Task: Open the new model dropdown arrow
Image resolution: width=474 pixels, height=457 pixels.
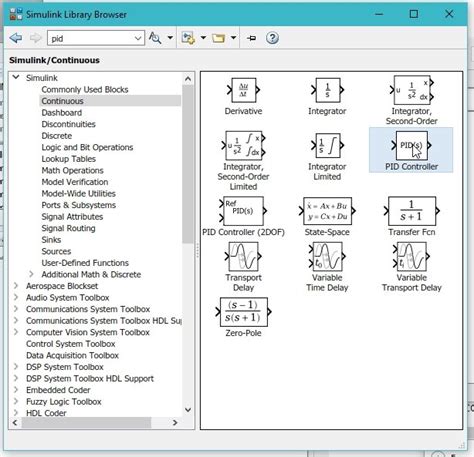Action: tap(203, 38)
